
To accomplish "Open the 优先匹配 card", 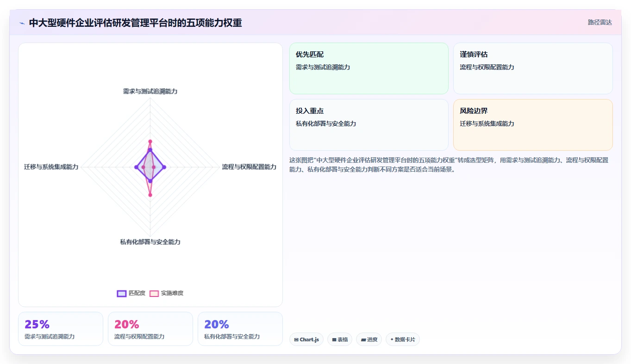I will click(369, 68).
